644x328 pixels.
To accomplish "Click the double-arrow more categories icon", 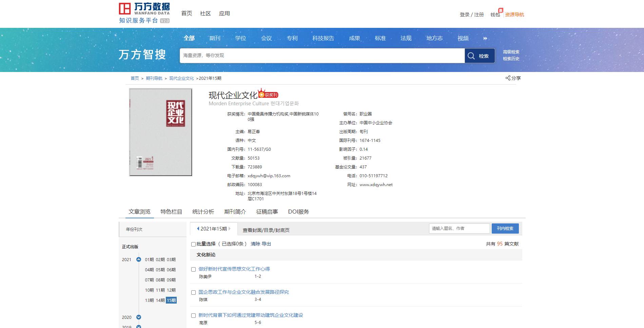I will coord(485,38).
